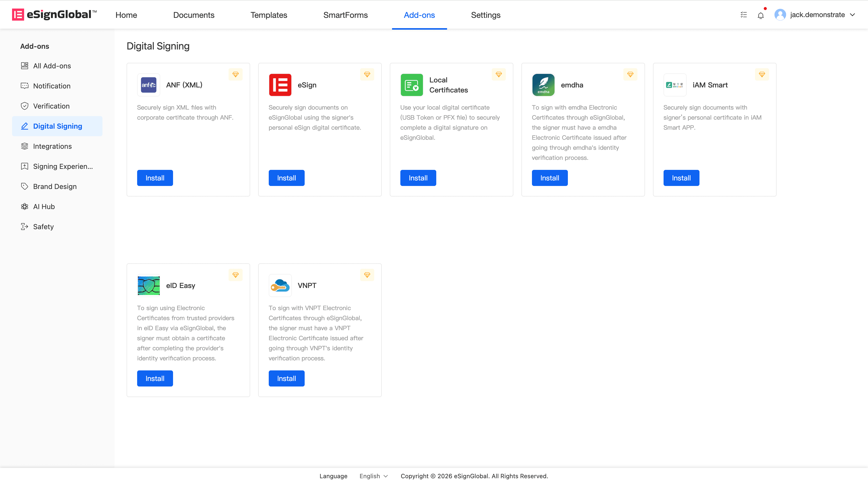
Task: Open the Documents tab
Action: tap(194, 15)
